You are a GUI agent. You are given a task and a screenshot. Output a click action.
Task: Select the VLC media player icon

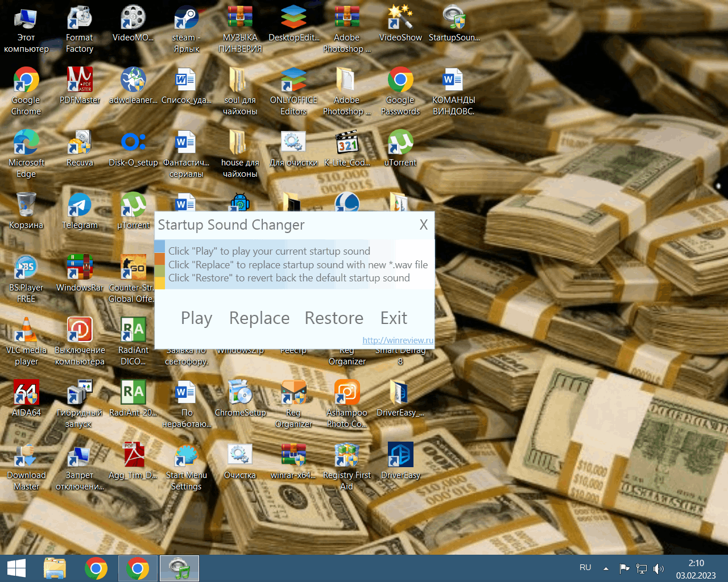26,342
